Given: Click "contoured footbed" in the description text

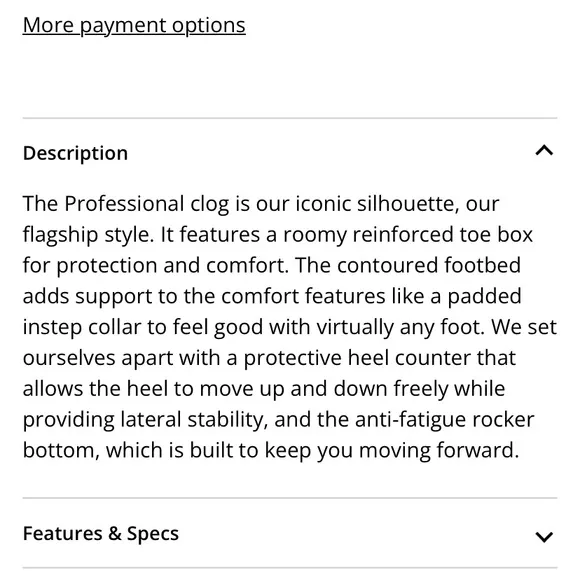Looking at the screenshot, I should 429,265.
